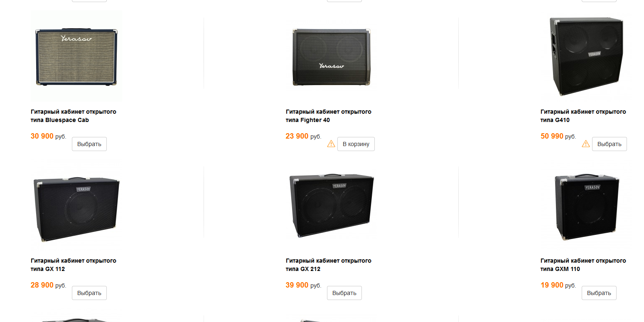Screen dimensions: 644x322
Task: Click Выбрать for GXM 110
Action: click(599, 293)
